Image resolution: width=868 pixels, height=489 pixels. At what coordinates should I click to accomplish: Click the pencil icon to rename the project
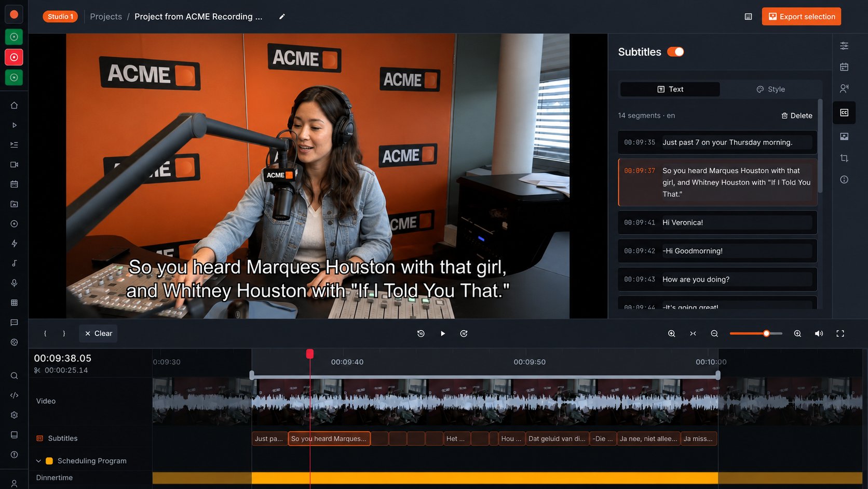click(x=282, y=17)
